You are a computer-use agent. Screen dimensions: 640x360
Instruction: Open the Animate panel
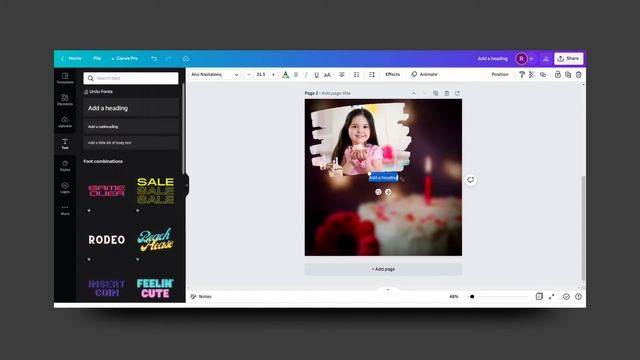(x=424, y=74)
